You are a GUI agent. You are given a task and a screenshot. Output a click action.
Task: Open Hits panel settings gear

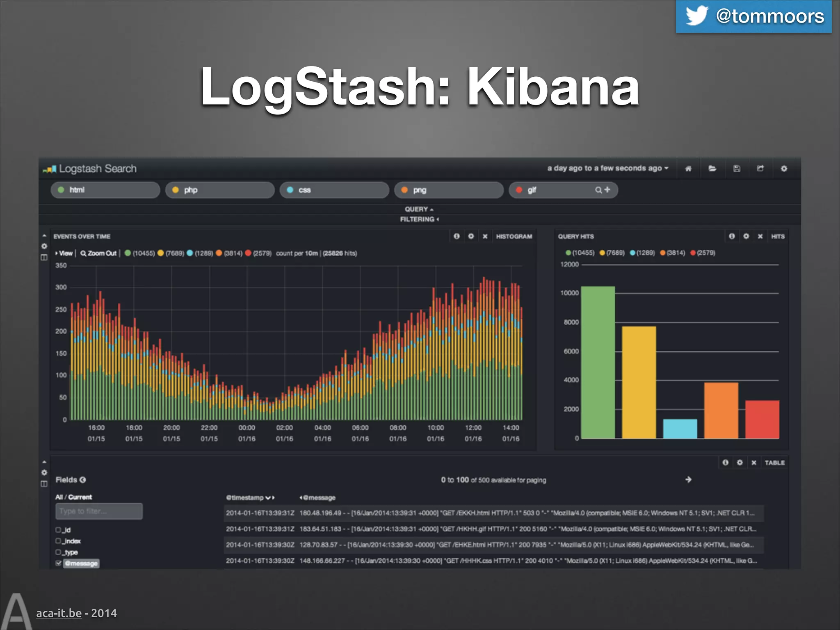pos(746,236)
